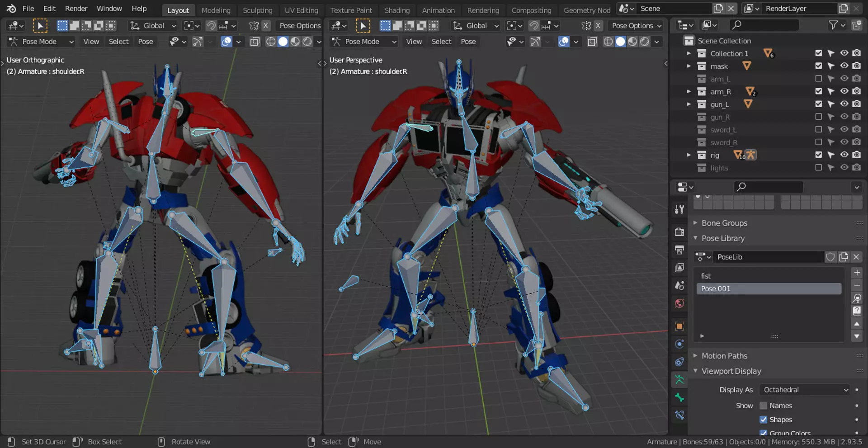Open the World properties tab

coord(679,303)
